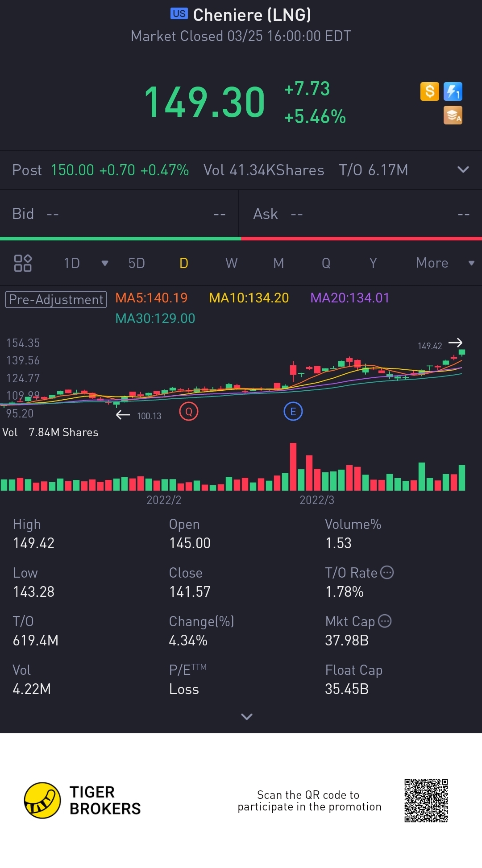The width and height of the screenshot is (482, 868).
Task: Select the M monthly chart tab
Action: click(278, 263)
